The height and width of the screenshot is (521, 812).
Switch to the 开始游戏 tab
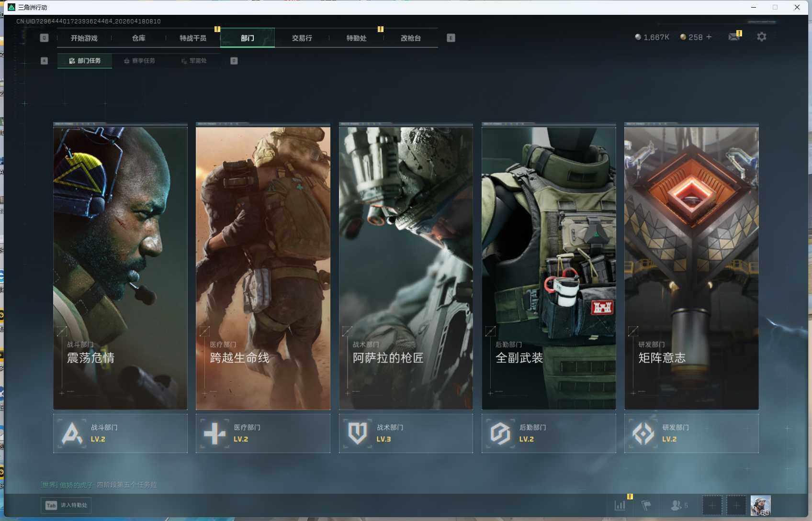coord(84,38)
